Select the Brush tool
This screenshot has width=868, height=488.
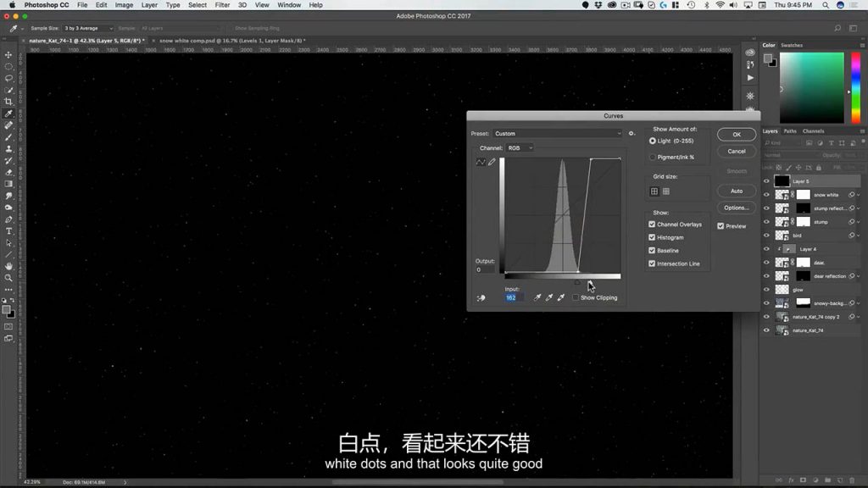(8, 137)
